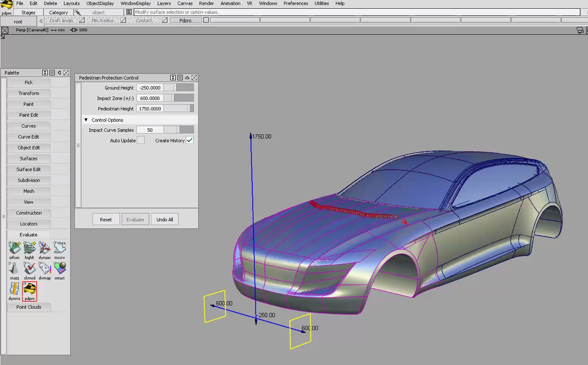Select the dynms dynamic measure tool
Screen dimensions: 588x365
pyautogui.click(x=14, y=289)
